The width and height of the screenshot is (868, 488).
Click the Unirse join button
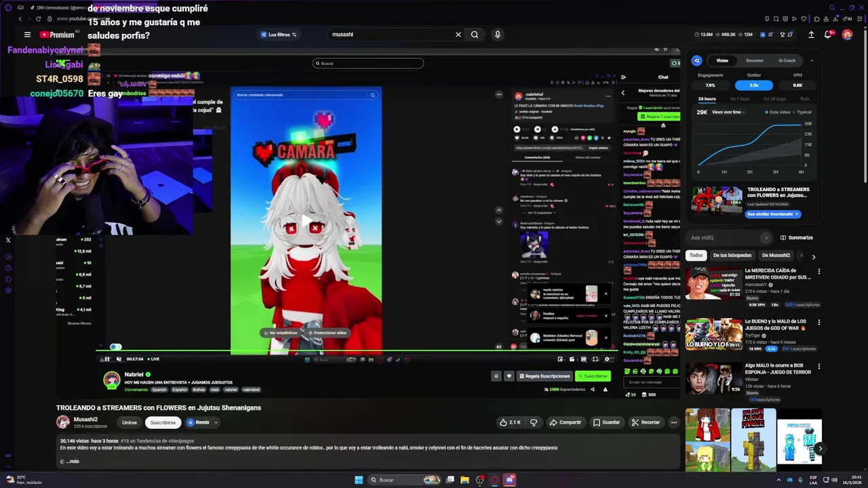click(129, 422)
